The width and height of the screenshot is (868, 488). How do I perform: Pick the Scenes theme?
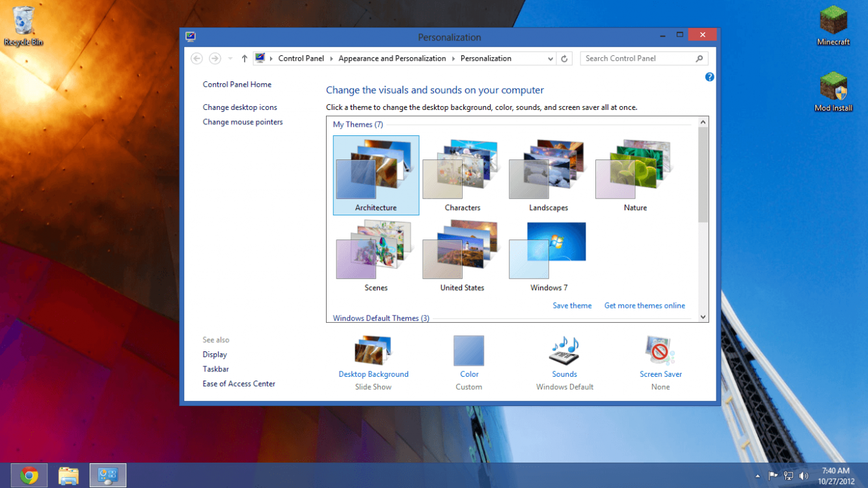[376, 255]
